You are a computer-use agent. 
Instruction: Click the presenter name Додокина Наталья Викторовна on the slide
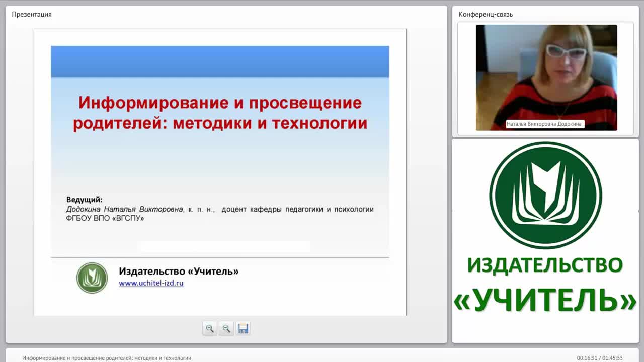(125, 209)
